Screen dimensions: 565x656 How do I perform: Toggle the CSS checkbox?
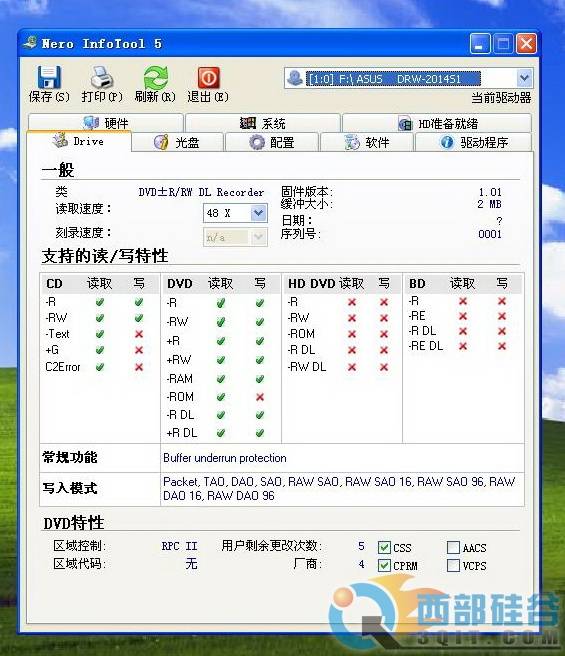384,547
